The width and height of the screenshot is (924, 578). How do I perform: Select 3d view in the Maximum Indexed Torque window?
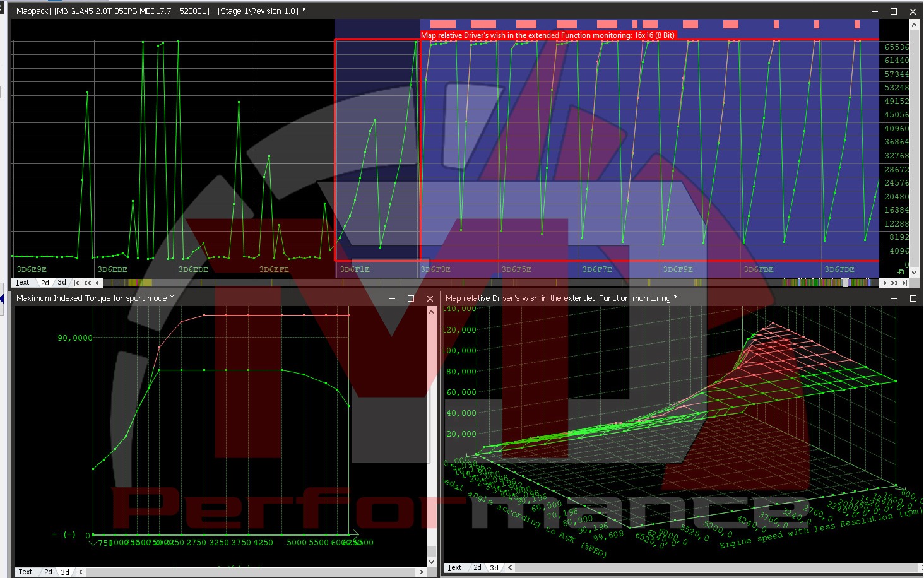coord(64,572)
